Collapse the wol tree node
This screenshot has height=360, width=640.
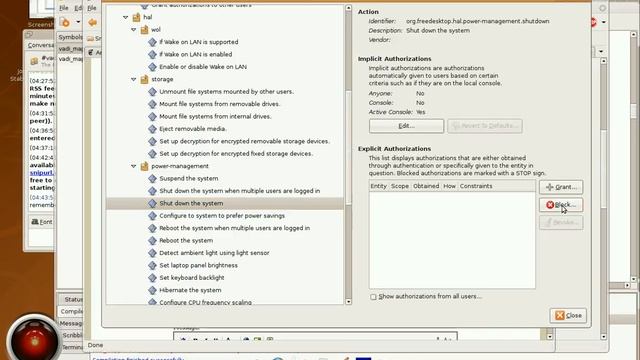click(x=133, y=30)
